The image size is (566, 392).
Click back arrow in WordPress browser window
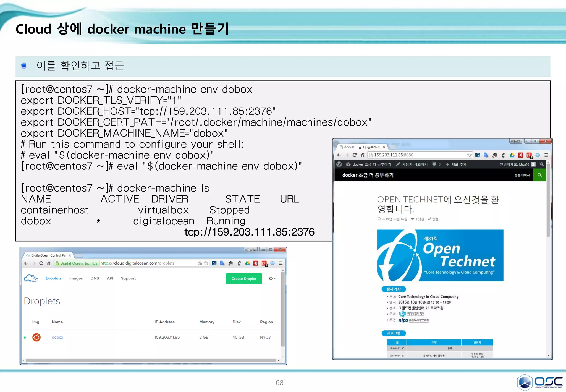click(339, 155)
